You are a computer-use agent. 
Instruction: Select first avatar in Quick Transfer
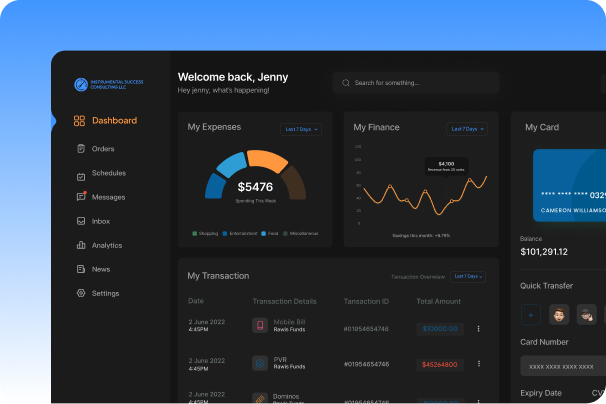pyautogui.click(x=559, y=314)
